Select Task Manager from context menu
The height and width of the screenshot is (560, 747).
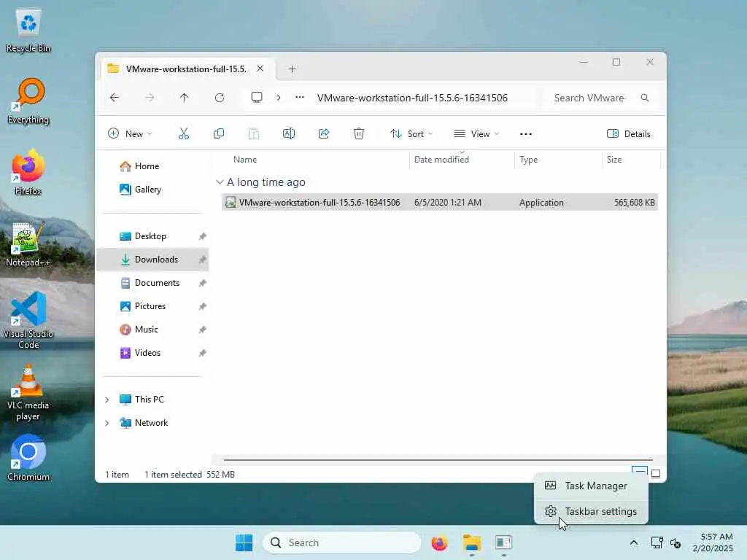coord(591,486)
